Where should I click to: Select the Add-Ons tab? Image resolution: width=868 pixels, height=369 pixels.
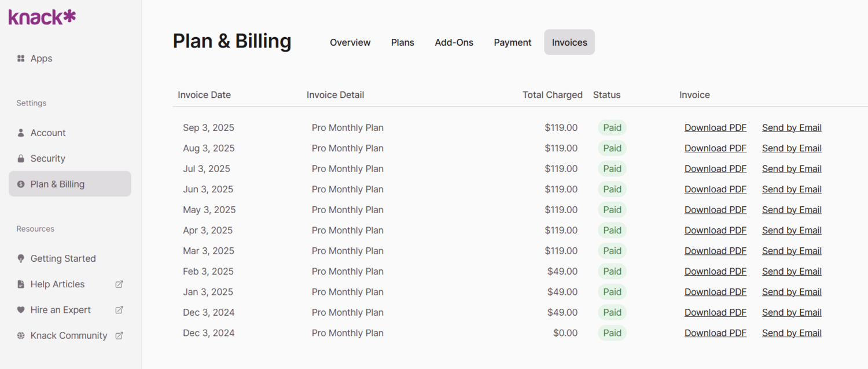pos(454,42)
